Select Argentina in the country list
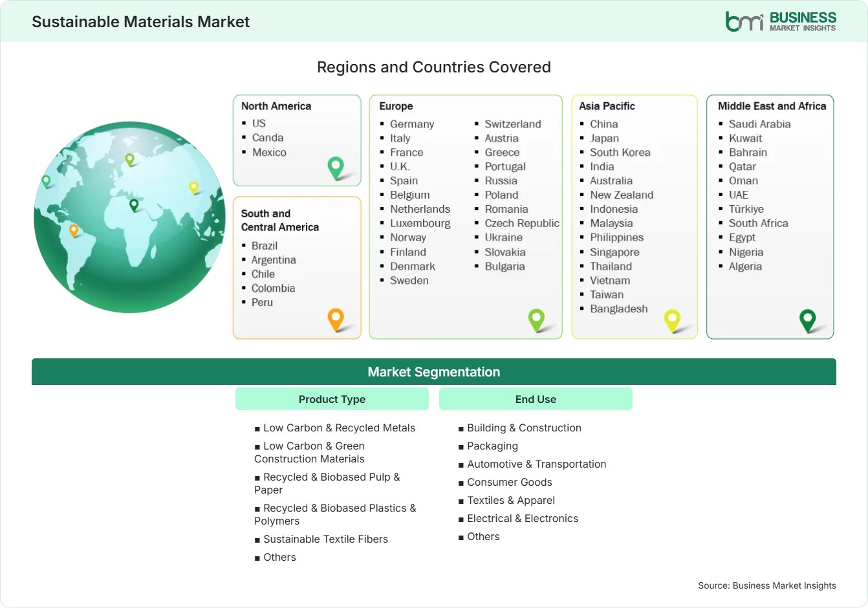 click(x=274, y=260)
